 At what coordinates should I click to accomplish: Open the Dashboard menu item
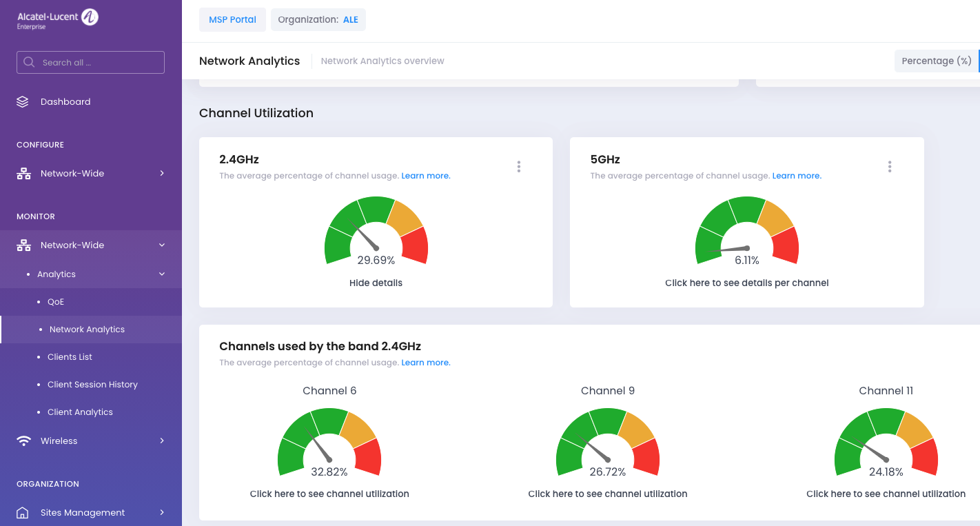[91, 102]
